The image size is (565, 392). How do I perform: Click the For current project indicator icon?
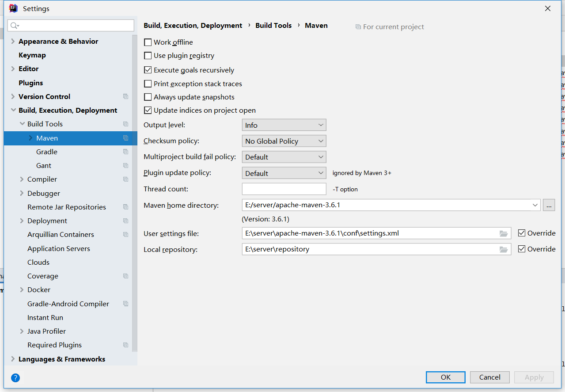pyautogui.click(x=358, y=27)
